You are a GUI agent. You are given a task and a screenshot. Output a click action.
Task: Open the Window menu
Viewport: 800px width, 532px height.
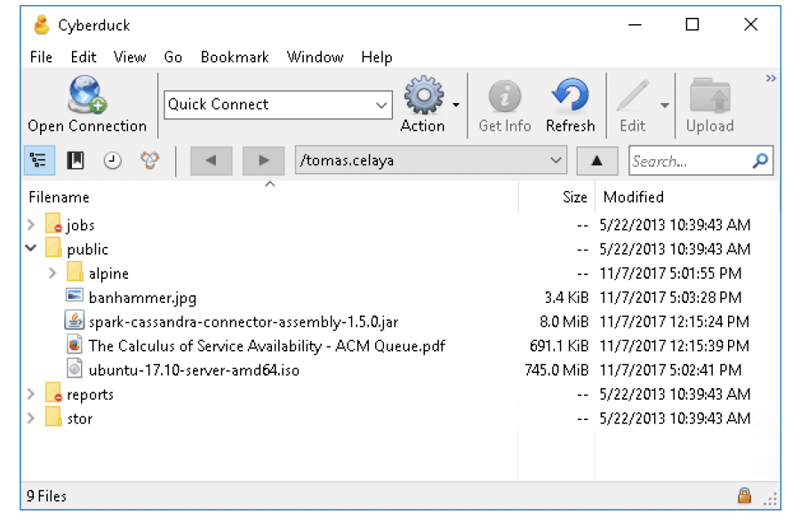[x=315, y=57]
